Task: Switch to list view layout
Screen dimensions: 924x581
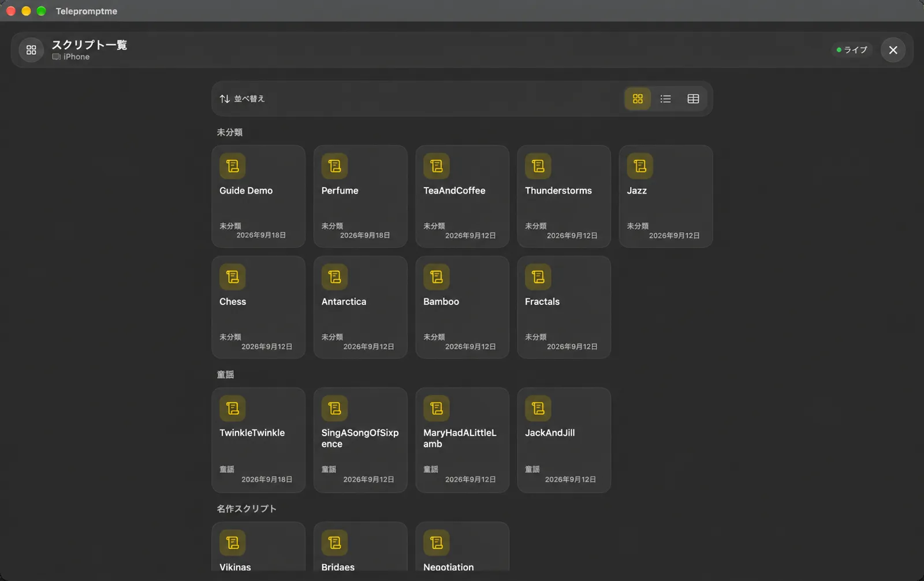Action: click(665, 99)
